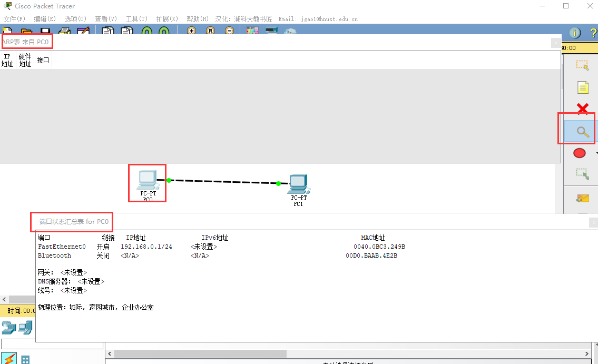Screen dimensions: 598x364
Task: Choose the Select tool with dashed rectangle
Action: pos(582,65)
